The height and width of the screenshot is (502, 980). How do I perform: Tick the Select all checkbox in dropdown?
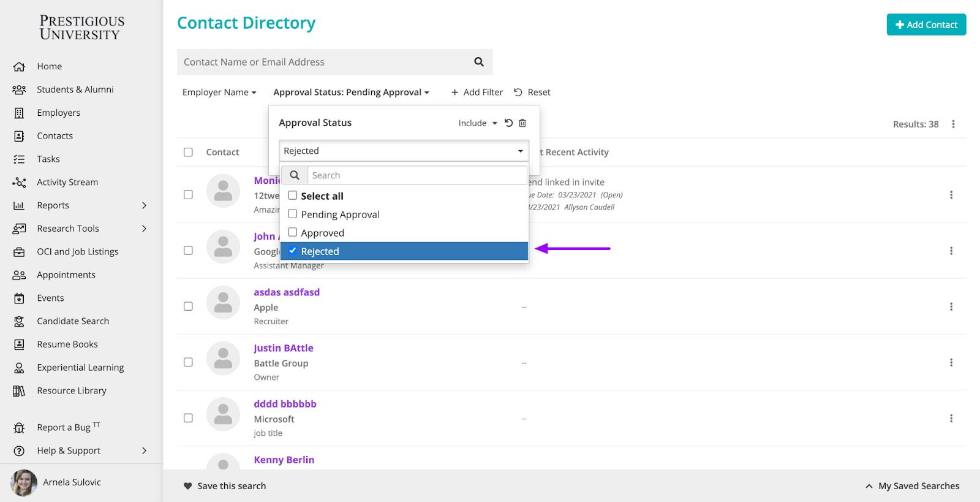293,196
